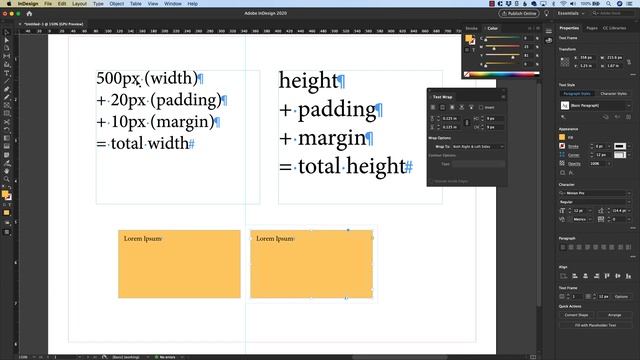
Task: Click formatting affects text T icon
Action: click(x=473, y=50)
